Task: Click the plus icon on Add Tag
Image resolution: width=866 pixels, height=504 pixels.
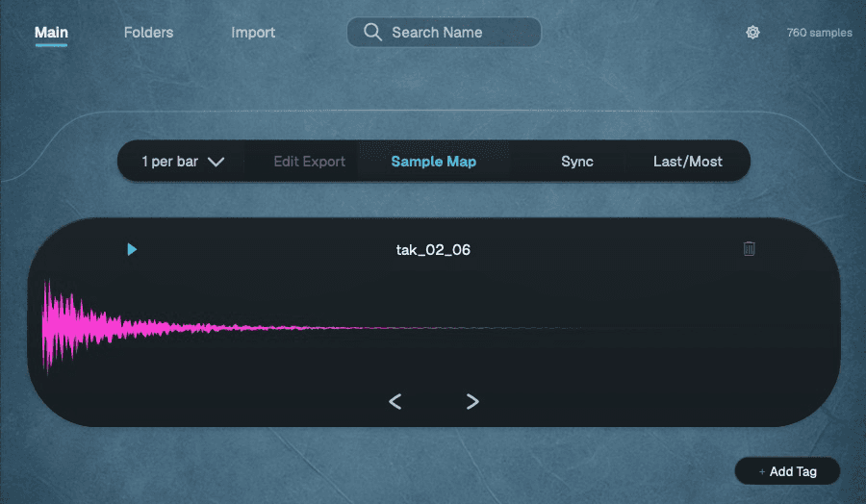Action: coord(762,472)
